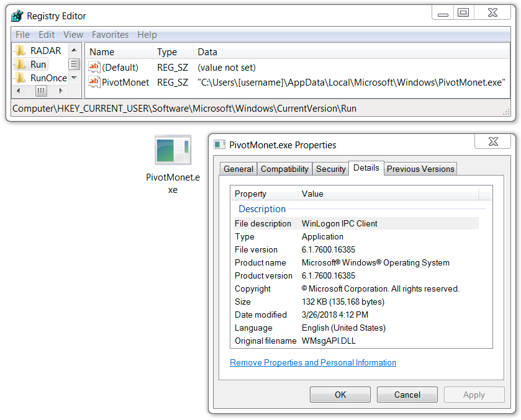Select the Product version value 6.1.7600.16385
The height and width of the screenshot is (420, 521).
[x=328, y=275]
